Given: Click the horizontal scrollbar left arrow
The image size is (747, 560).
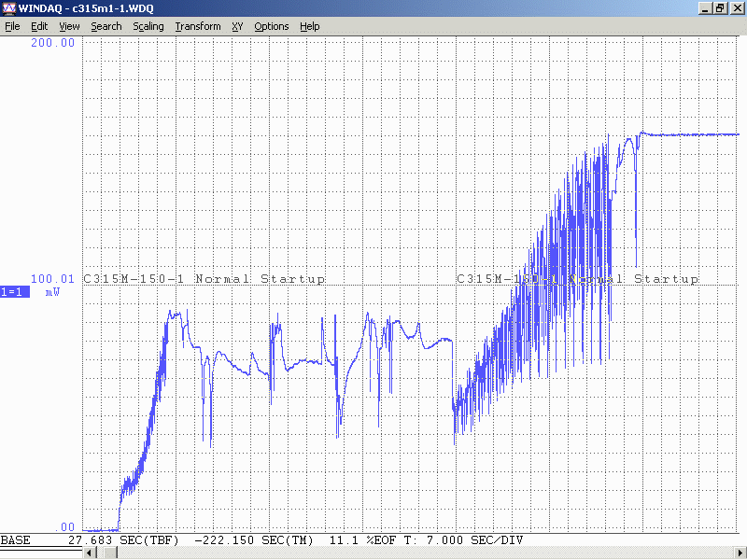Looking at the screenshot, I should click(x=89, y=553).
